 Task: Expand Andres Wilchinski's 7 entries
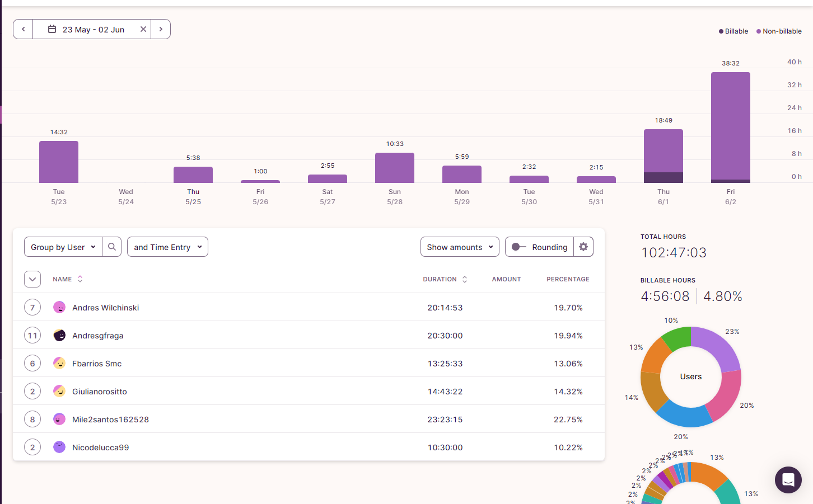click(x=32, y=307)
